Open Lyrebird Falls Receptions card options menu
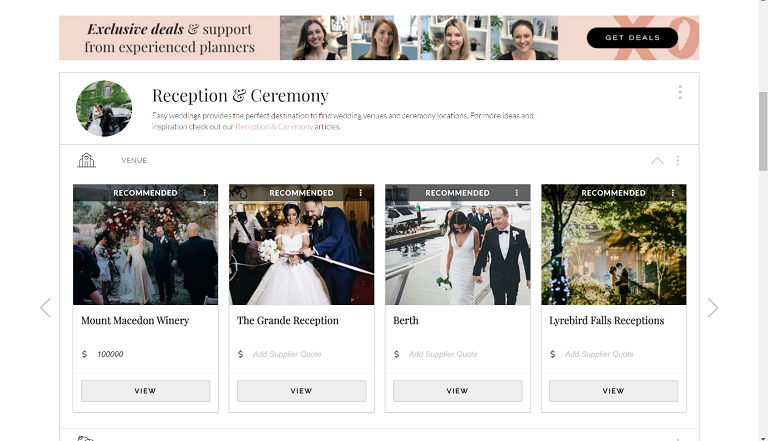Viewport: 768px width, 441px height. 673,193
